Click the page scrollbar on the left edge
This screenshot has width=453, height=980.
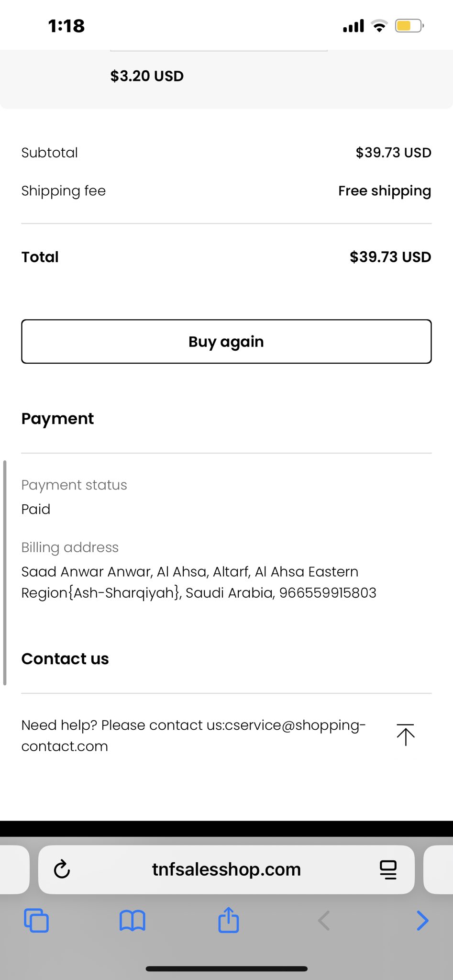pos(5,572)
